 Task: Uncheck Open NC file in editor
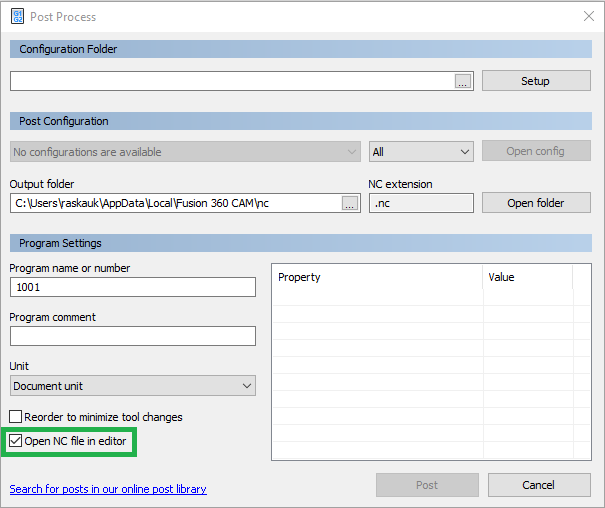[x=16, y=441]
